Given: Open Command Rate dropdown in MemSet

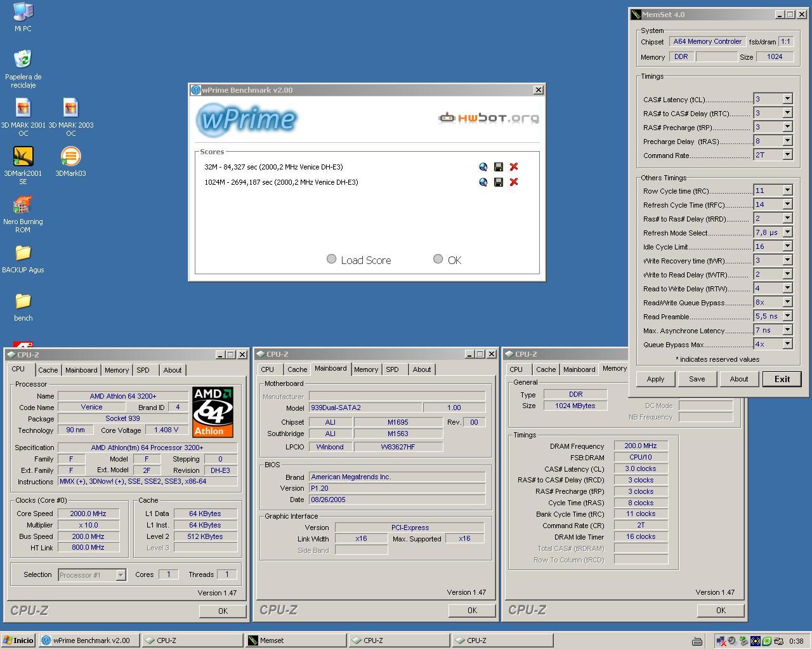Looking at the screenshot, I should [x=787, y=155].
